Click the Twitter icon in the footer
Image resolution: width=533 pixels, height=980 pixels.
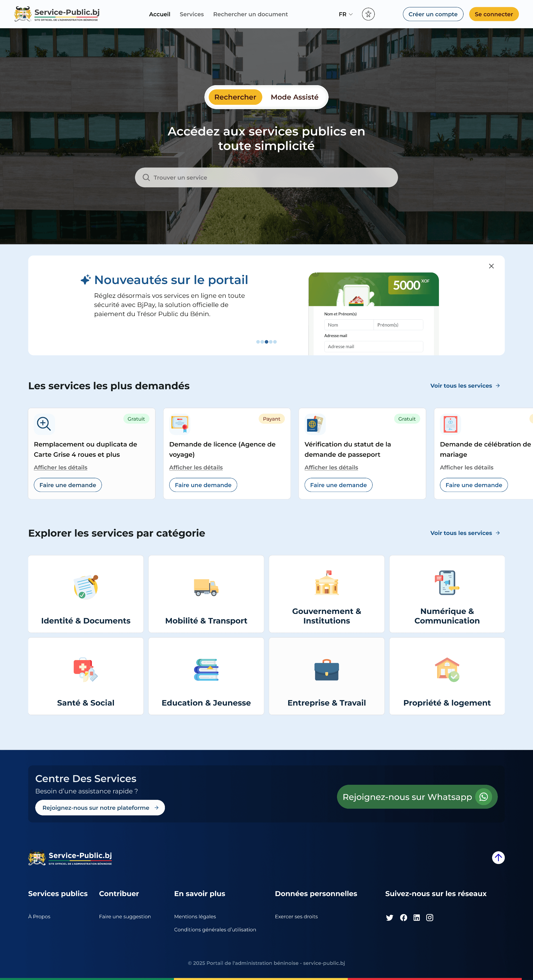click(x=390, y=917)
